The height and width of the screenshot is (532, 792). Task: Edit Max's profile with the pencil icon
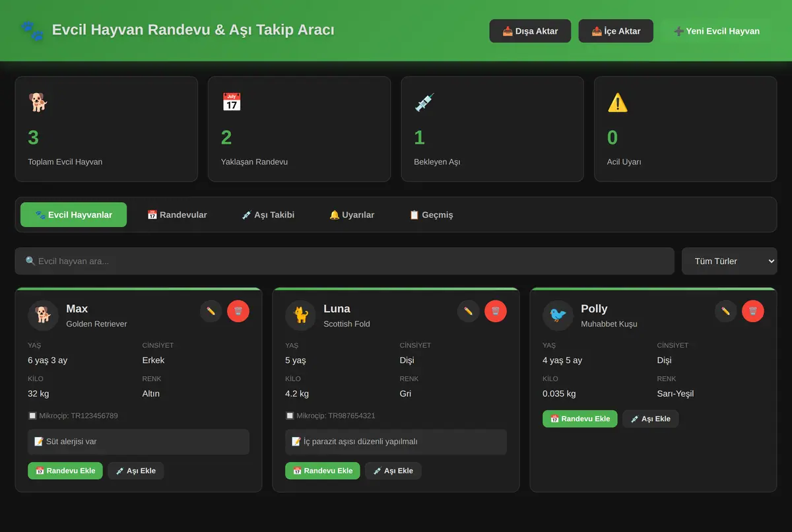click(x=211, y=312)
